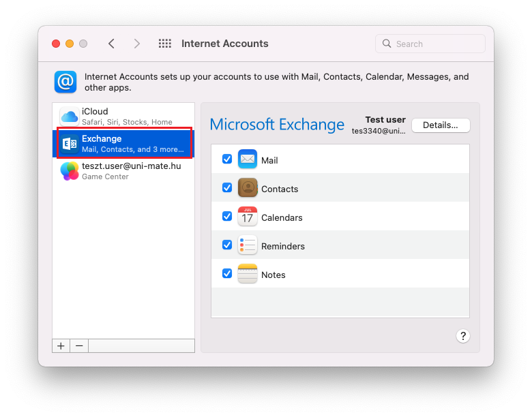This screenshot has height=417, width=532.
Task: Click the Mail label text
Action: 269,160
